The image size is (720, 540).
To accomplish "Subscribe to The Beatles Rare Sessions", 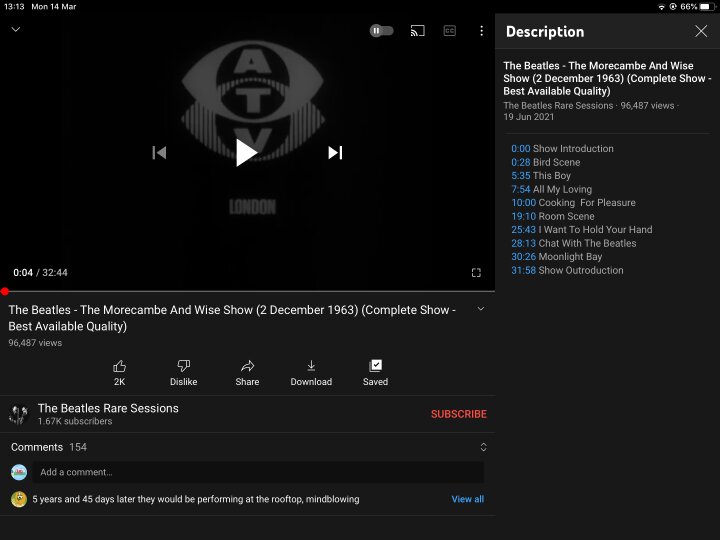I will point(458,414).
